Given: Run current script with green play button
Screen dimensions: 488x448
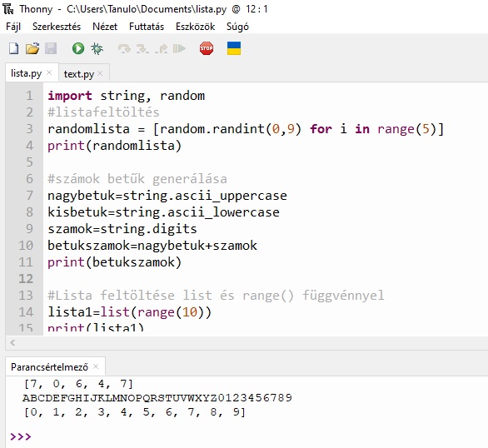Looking at the screenshot, I should pyautogui.click(x=78, y=48).
